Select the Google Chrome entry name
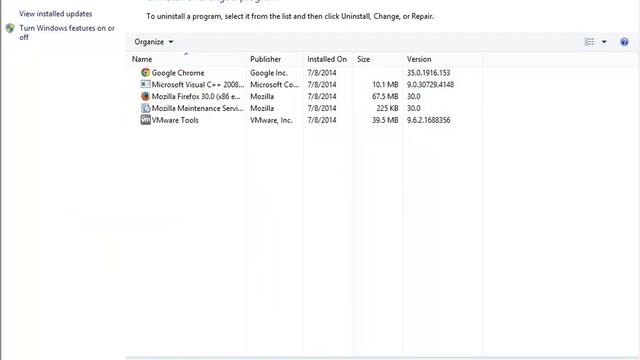The height and width of the screenshot is (360, 640). (x=178, y=73)
